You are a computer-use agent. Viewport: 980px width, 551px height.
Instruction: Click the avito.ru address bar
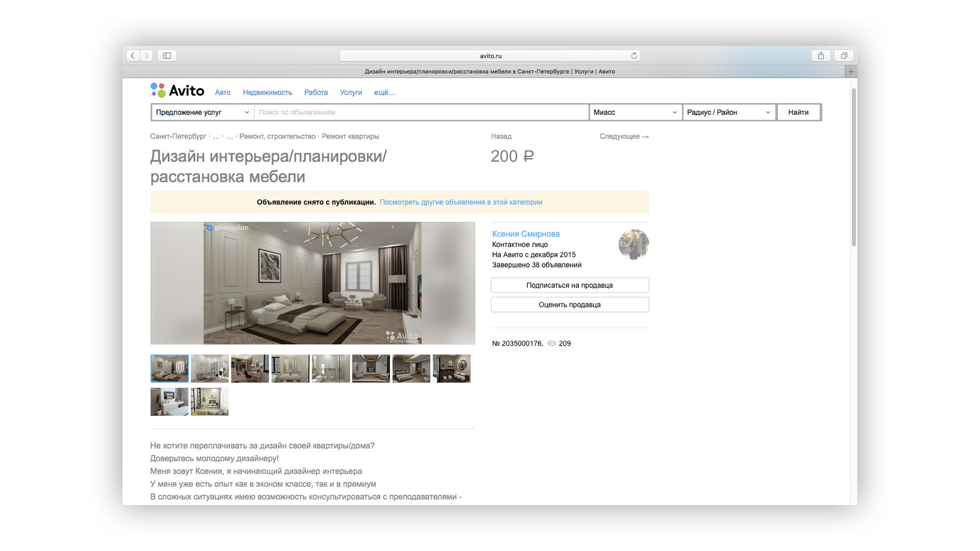(x=490, y=55)
